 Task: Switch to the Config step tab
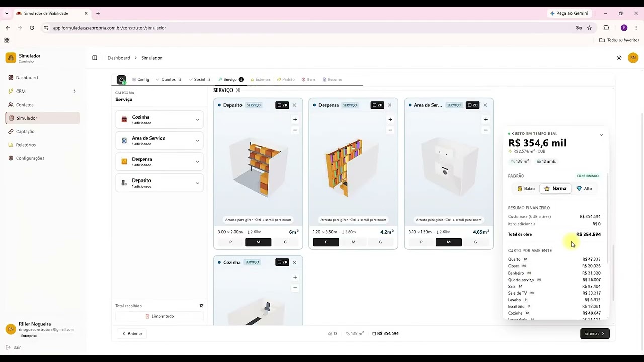pyautogui.click(x=141, y=80)
